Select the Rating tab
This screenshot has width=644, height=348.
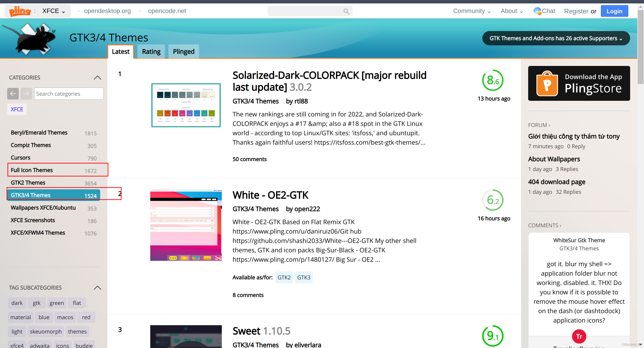click(151, 51)
